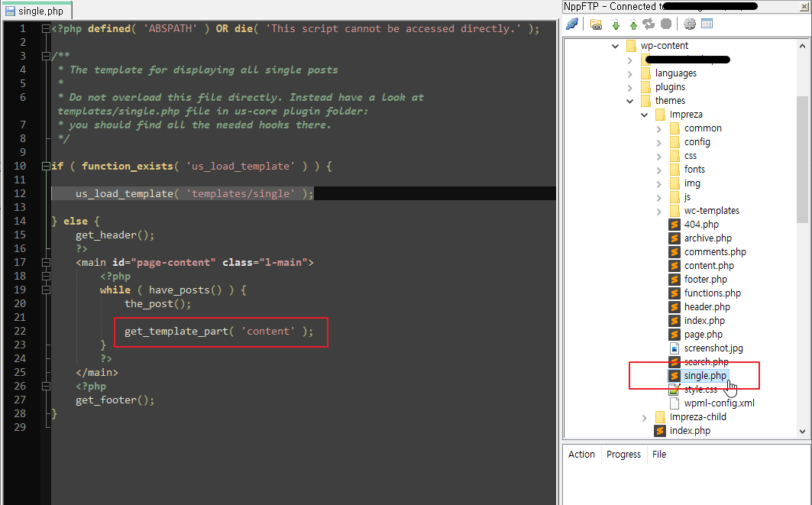The height and width of the screenshot is (505, 812).
Task: Open NppFTP settings gear icon
Action: click(x=689, y=24)
